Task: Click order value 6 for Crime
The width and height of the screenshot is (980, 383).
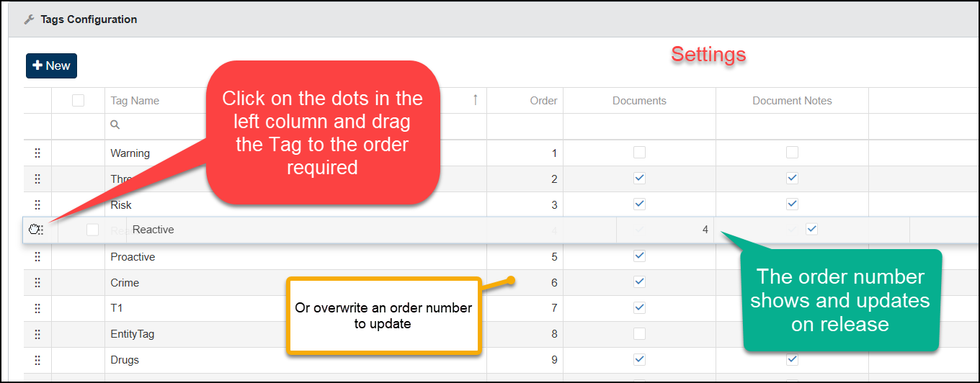Action: (554, 282)
